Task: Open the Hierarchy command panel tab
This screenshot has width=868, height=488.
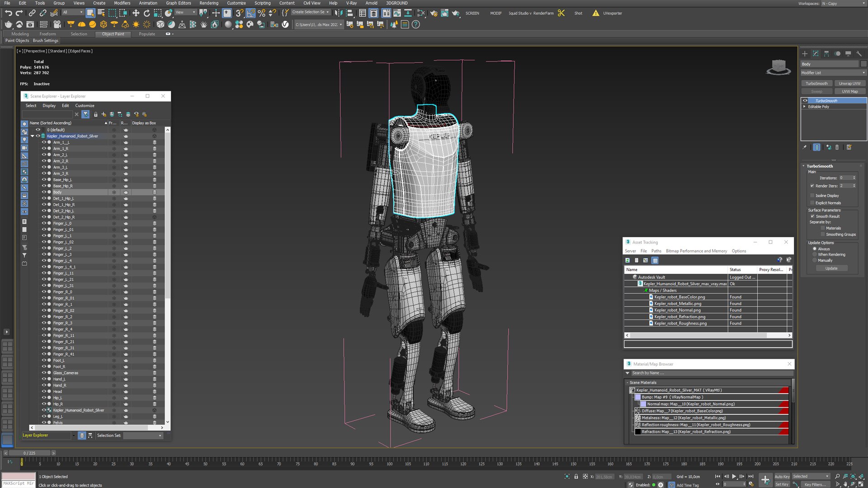Action: point(826,53)
